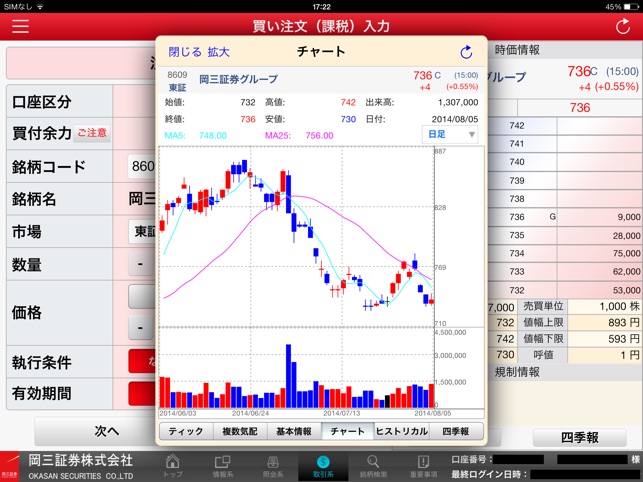Select the 734 row with 75,000 volume
Viewport: 643px width, 482px height.
[x=564, y=254]
